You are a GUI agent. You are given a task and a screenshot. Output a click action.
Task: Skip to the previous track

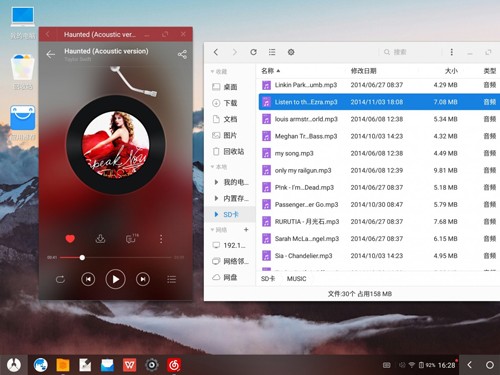[x=88, y=279]
